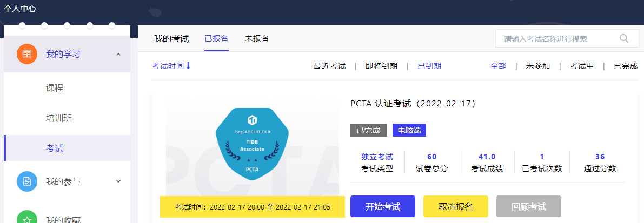Screen dimensions: 644x223
Task: Filter by 已到期
Action: (x=430, y=66)
